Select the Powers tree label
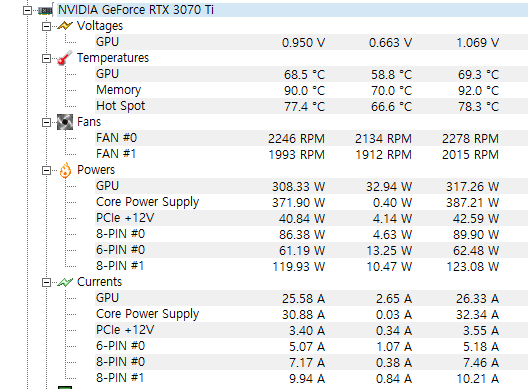The image size is (528, 389). [x=96, y=170]
